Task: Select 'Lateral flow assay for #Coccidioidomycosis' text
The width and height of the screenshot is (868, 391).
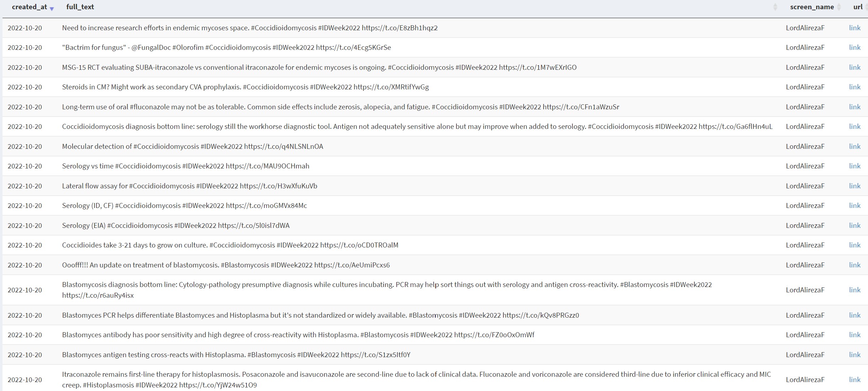Action: 190,186
